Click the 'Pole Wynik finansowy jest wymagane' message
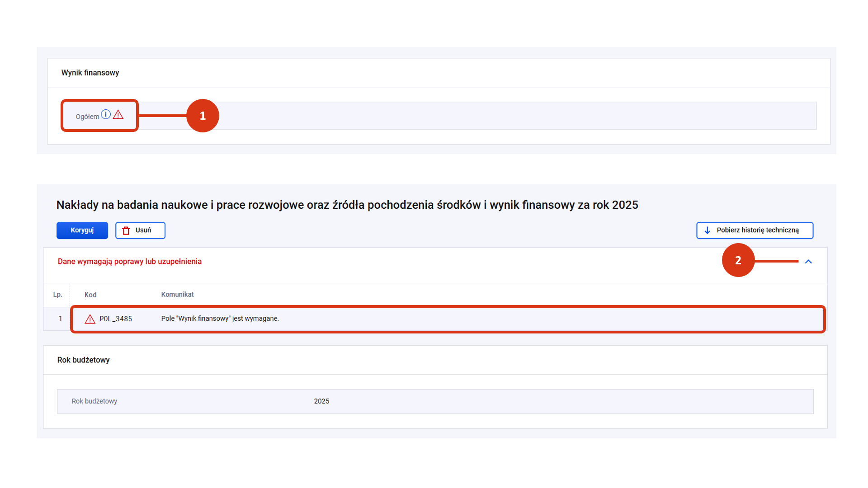The height and width of the screenshot is (488, 868). click(220, 319)
